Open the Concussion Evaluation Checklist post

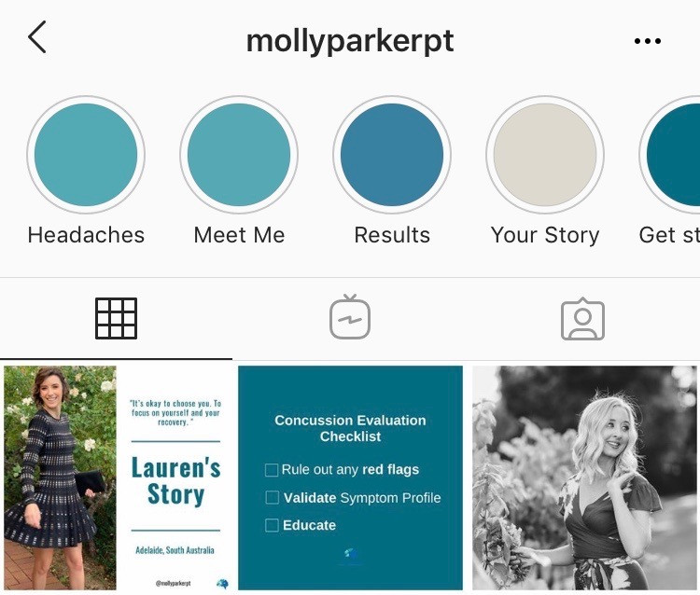coord(350,478)
